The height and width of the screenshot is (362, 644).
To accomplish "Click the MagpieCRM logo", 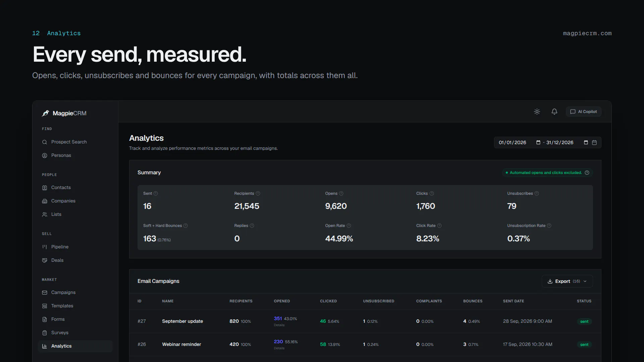I will pos(64,113).
